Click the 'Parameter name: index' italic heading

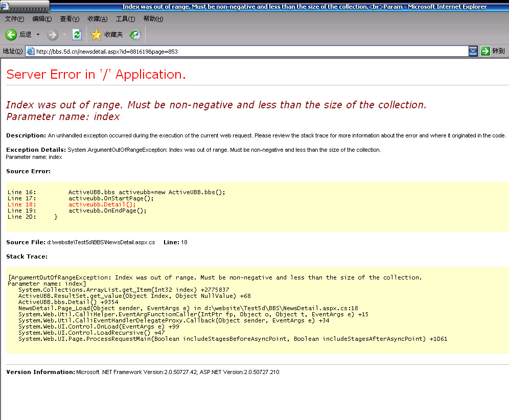tap(63, 117)
